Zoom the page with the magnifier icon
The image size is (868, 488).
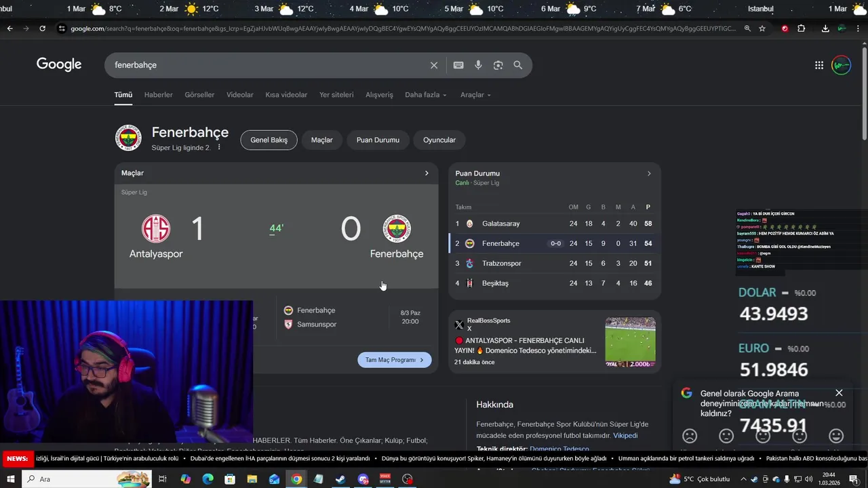[747, 28]
